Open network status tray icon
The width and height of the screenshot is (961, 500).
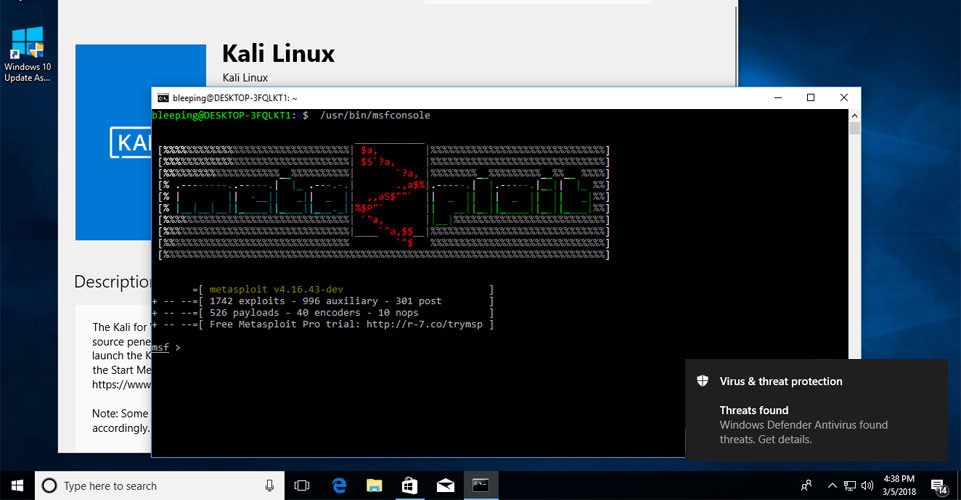coord(849,486)
